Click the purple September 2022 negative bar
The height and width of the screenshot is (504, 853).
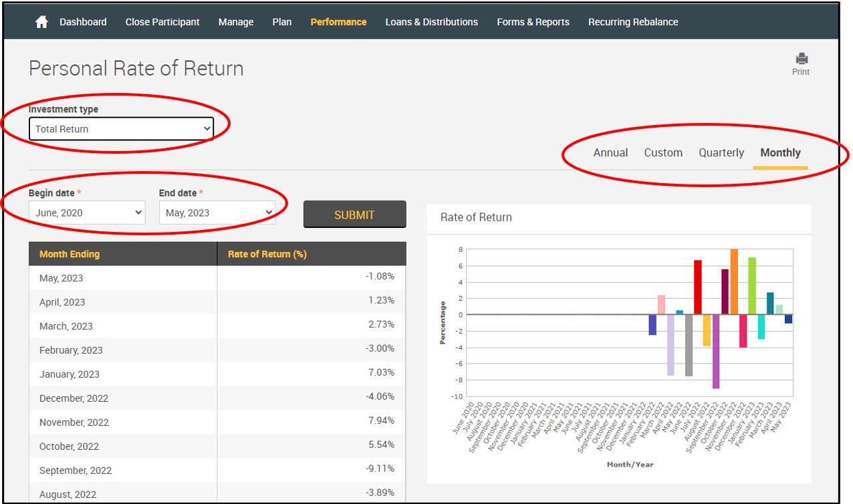click(716, 351)
